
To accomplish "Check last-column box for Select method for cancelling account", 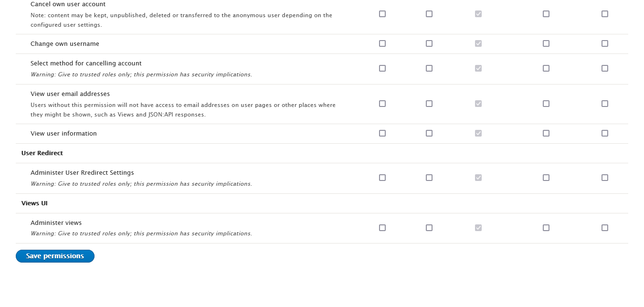I will point(605,68).
